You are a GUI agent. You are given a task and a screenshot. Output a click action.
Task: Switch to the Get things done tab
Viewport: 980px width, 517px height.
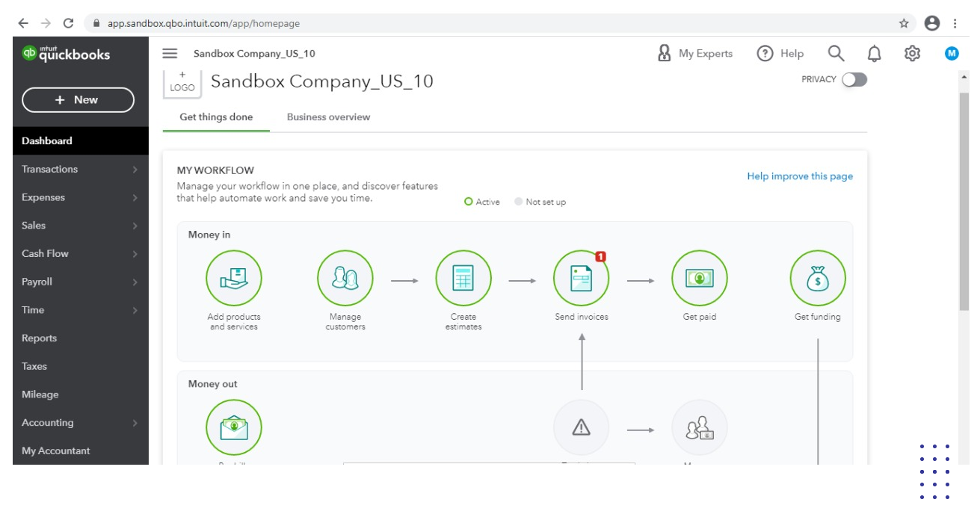click(x=216, y=117)
